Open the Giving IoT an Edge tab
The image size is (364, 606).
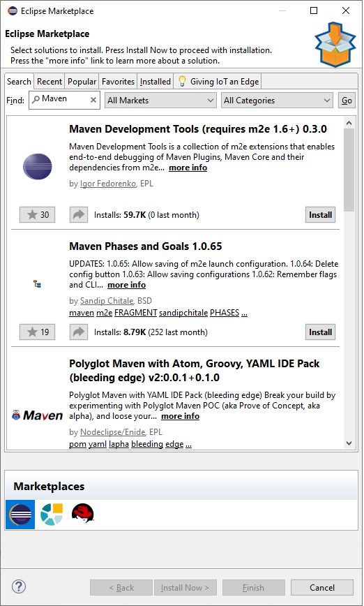coord(218,82)
